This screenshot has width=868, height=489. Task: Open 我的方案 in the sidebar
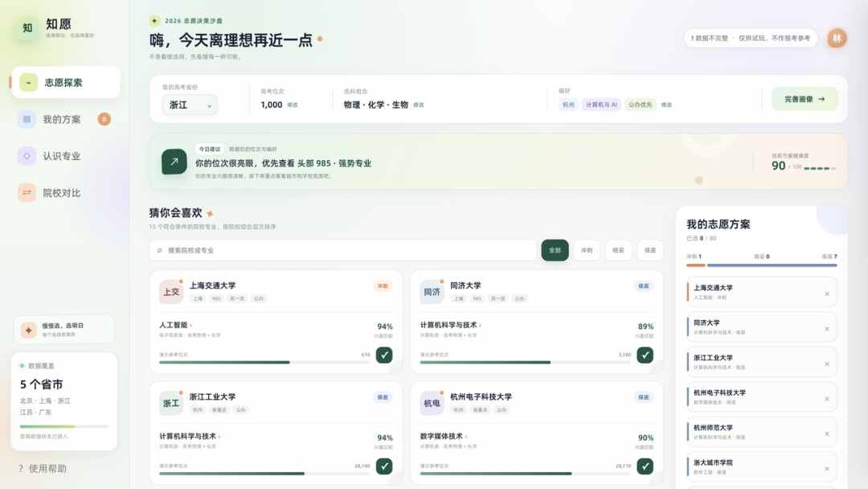click(66, 119)
